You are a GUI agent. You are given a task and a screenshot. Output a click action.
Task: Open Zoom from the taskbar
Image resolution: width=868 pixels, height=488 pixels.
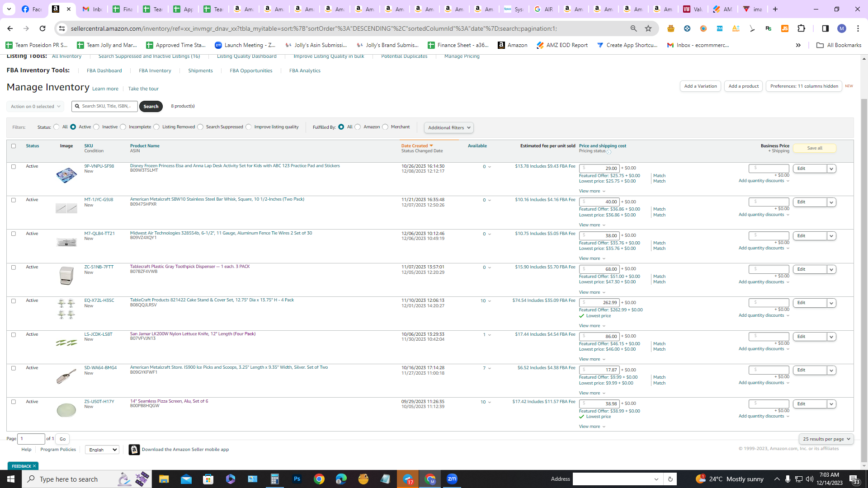pyautogui.click(x=452, y=479)
